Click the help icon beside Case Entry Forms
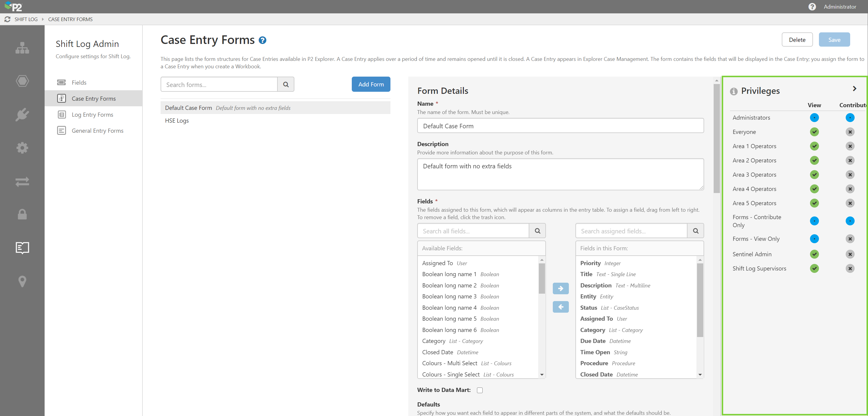868x416 pixels. click(263, 40)
